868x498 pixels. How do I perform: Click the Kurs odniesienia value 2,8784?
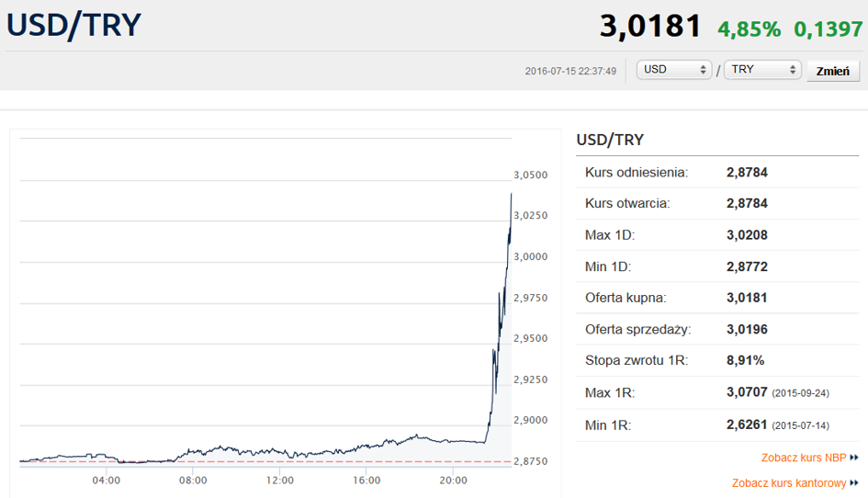[x=747, y=172]
